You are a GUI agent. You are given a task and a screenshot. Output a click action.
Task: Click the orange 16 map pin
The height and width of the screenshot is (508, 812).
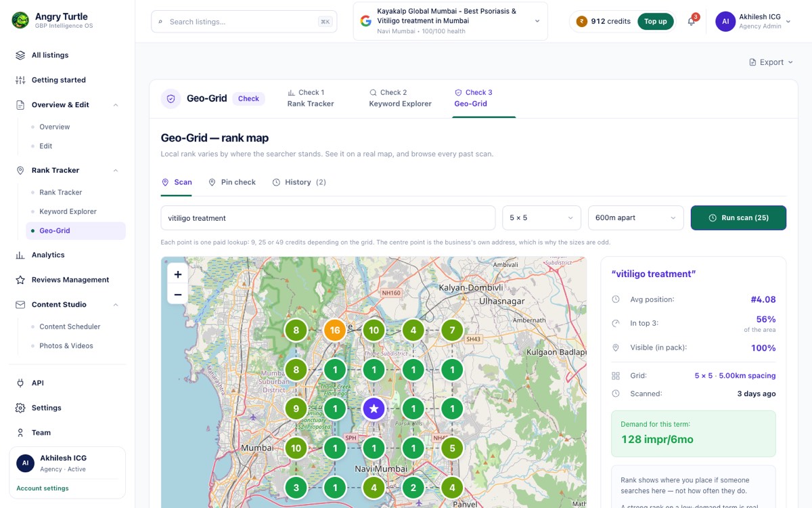pyautogui.click(x=334, y=331)
